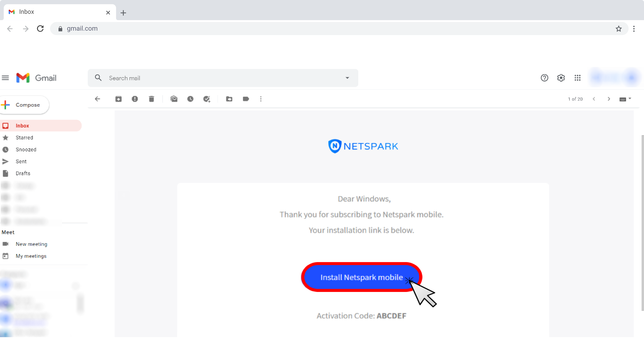Go back to inbox with the arrow
Image resolution: width=644 pixels, height=363 pixels.
tap(98, 99)
